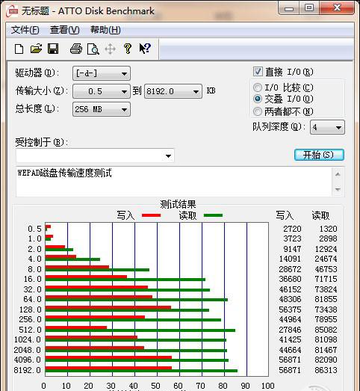Open the 总长度 256 MB dropdown
The width and height of the screenshot is (360, 391).
click(101, 109)
